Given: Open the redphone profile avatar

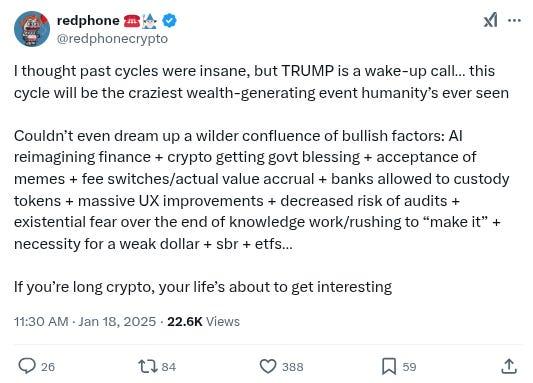Looking at the screenshot, I should (32, 29).
